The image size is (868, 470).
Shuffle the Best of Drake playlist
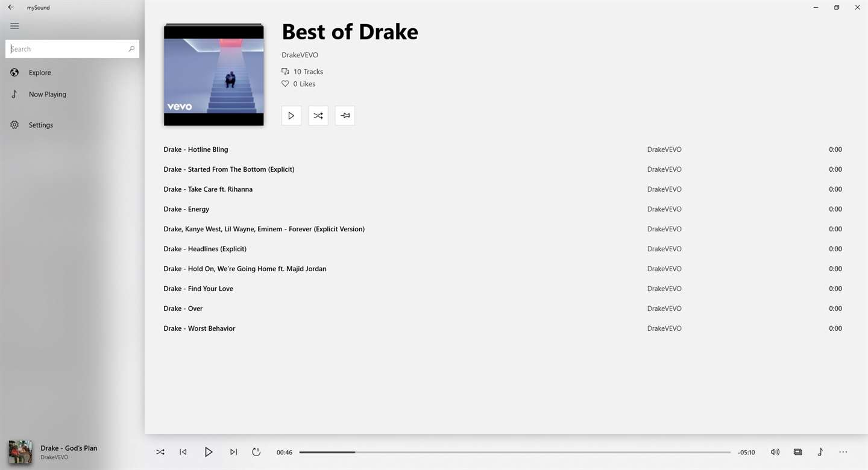318,116
